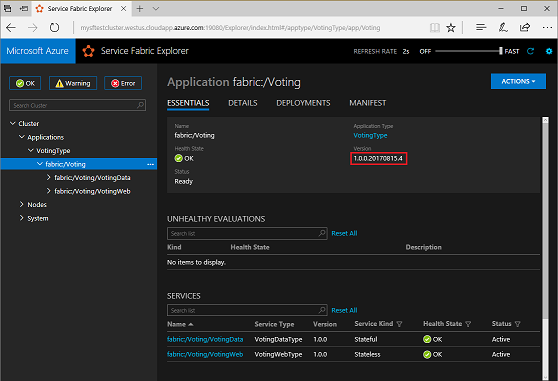This screenshot has height=381, width=558.
Task: Click the Services search magnifier icon
Action: click(322, 310)
